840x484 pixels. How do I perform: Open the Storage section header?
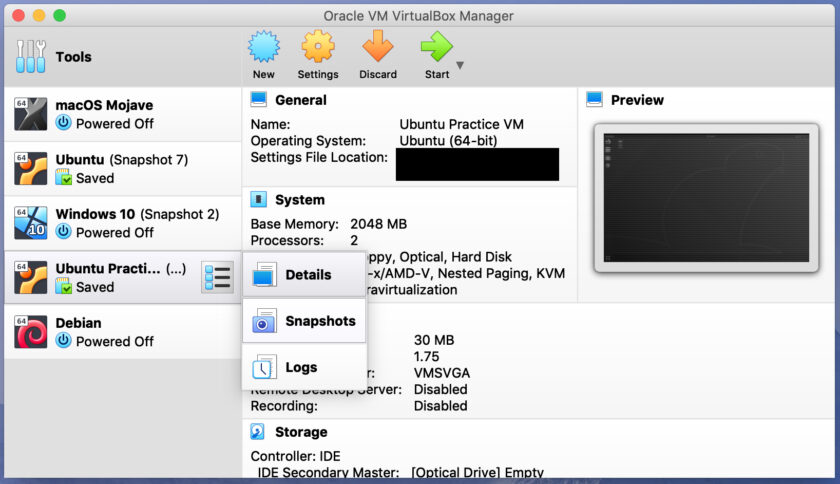pyautogui.click(x=301, y=432)
